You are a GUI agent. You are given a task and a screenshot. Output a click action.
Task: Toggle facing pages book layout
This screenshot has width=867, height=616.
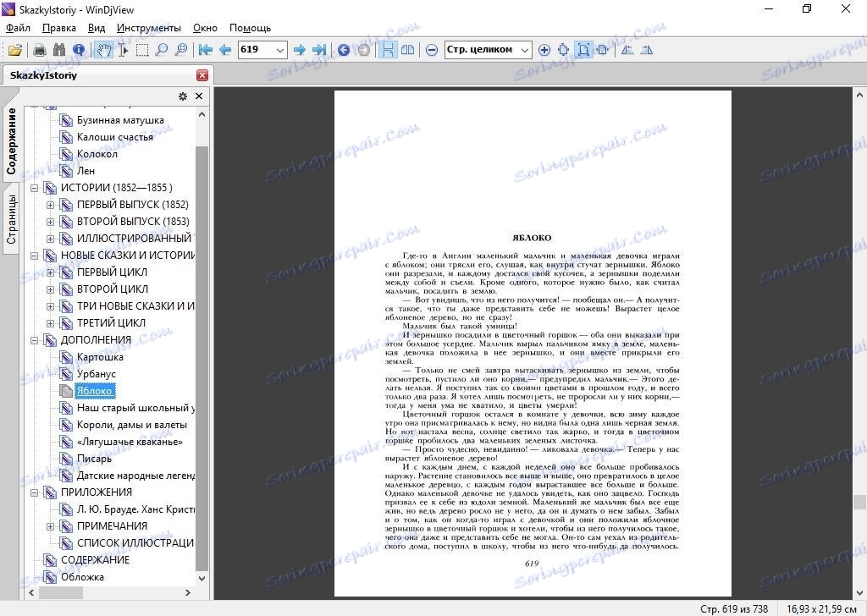coord(407,50)
